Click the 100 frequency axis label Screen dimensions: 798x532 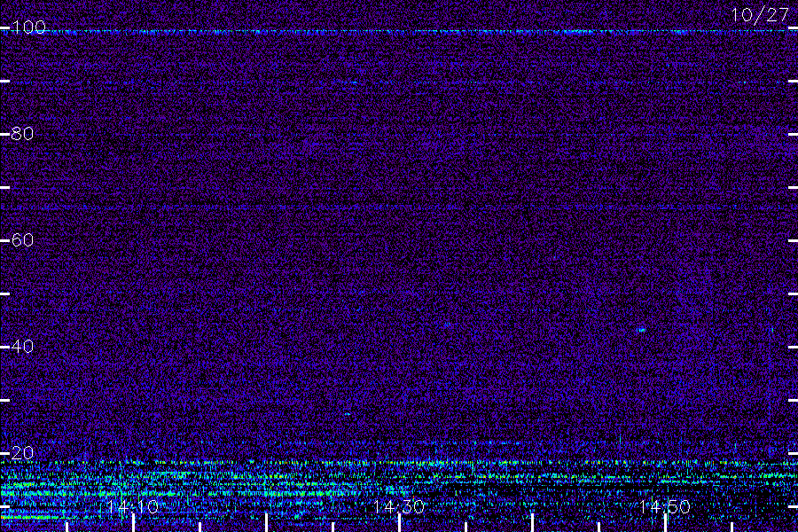[x=28, y=27]
